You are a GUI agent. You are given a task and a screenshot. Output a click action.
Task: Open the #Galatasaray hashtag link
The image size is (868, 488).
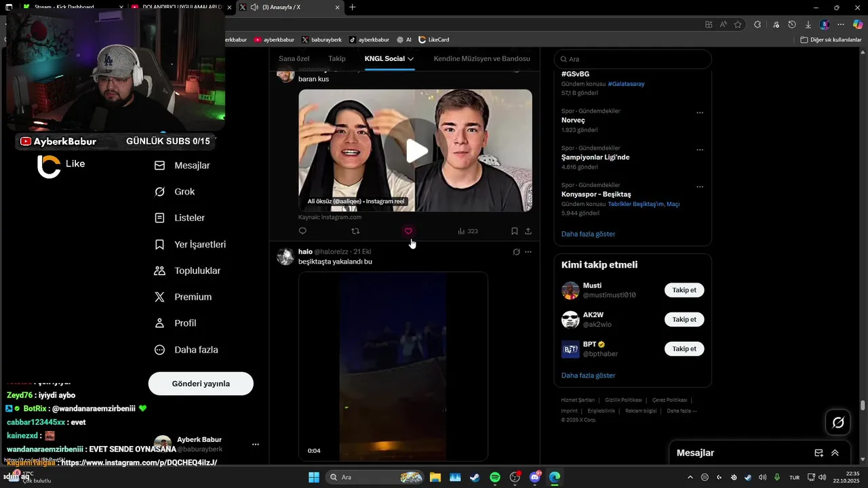[626, 84]
